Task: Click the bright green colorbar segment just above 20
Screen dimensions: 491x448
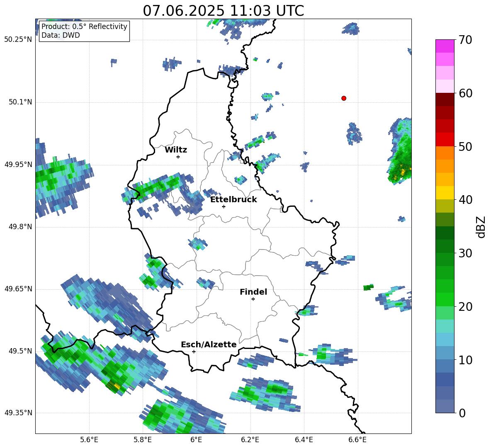Action: [445, 299]
